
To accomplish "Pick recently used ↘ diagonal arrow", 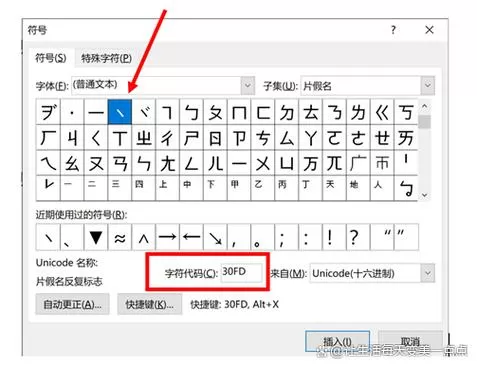I will [215, 237].
